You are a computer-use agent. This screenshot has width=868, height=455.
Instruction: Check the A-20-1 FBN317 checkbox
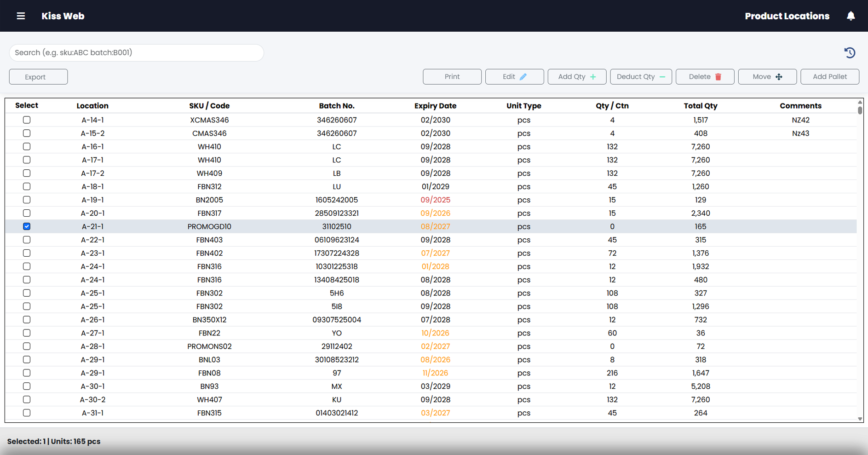(x=27, y=213)
